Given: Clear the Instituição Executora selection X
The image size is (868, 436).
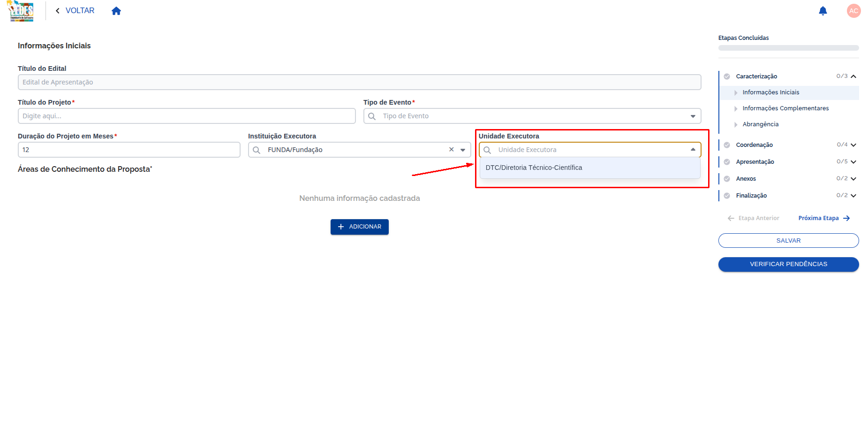Looking at the screenshot, I should (x=451, y=149).
